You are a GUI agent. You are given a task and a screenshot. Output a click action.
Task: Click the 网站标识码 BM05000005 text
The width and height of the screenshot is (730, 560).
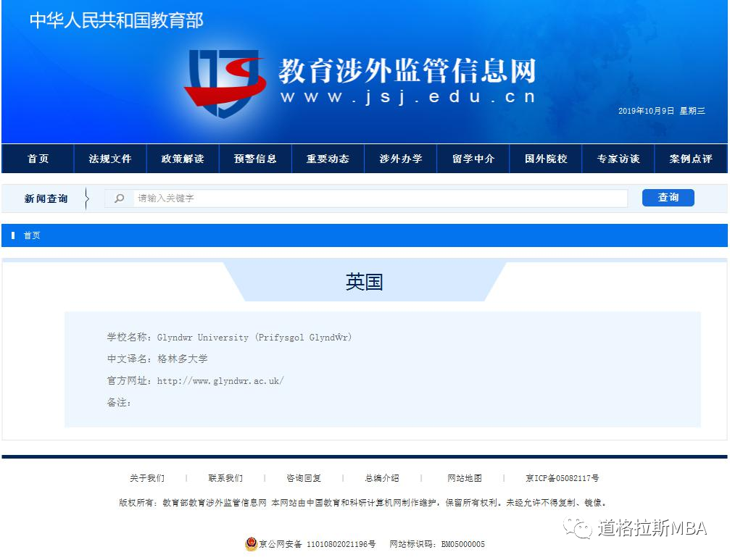(x=437, y=544)
